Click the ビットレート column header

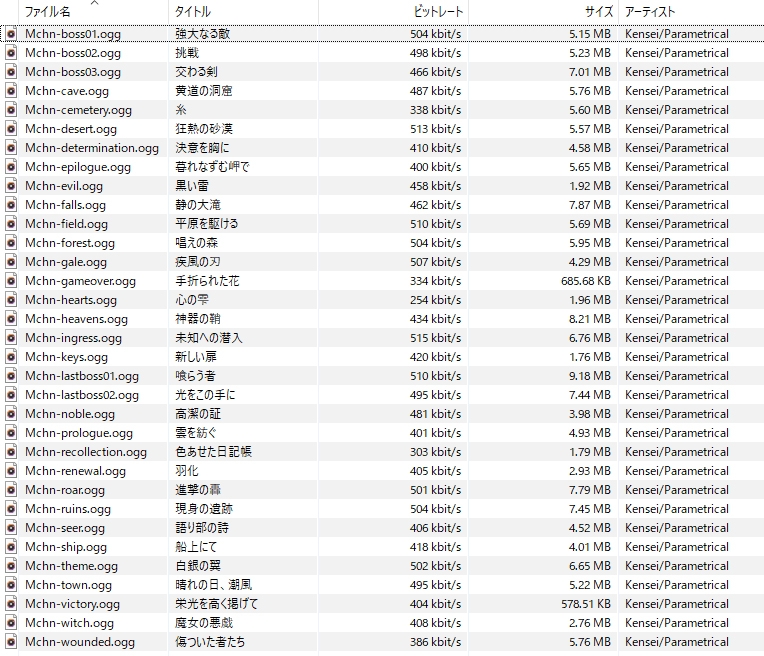click(438, 12)
